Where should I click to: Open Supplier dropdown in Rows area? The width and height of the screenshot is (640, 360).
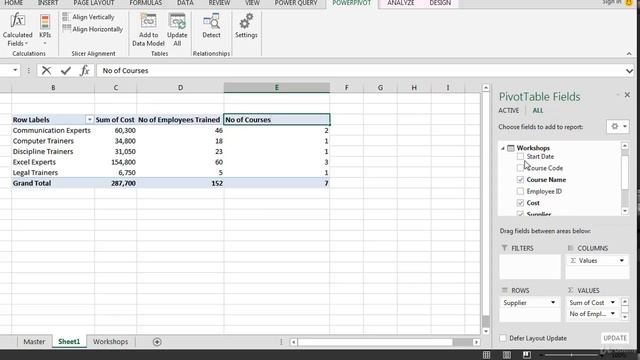click(x=553, y=302)
